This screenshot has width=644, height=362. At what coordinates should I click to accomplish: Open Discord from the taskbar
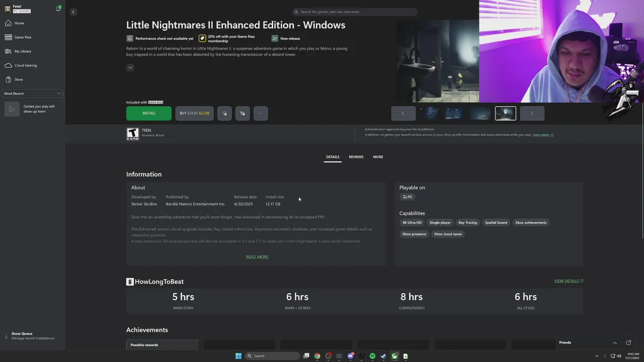(350, 356)
